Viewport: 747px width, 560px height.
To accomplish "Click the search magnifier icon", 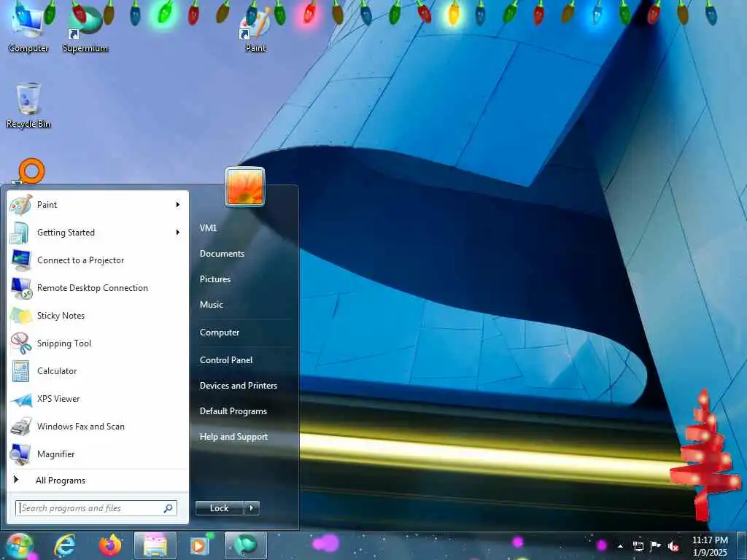I will pyautogui.click(x=169, y=508).
